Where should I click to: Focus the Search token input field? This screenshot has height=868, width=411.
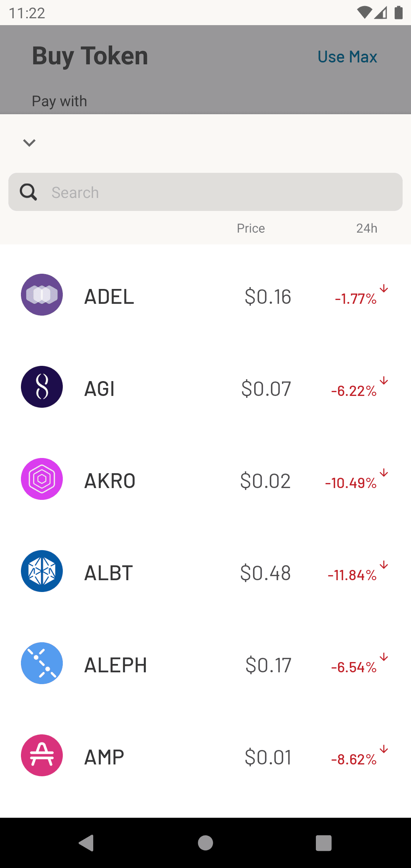coord(225,192)
